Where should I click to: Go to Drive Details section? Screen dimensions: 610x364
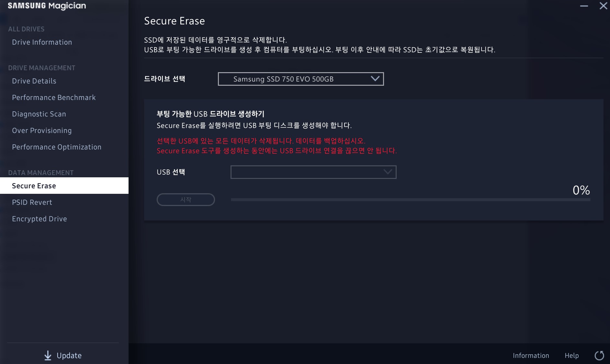pos(34,81)
